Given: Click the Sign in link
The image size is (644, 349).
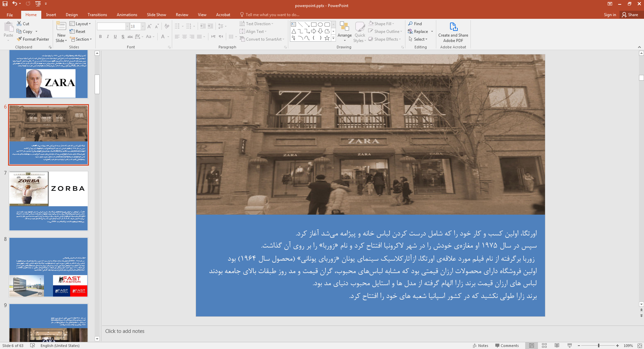Looking at the screenshot, I should [610, 15].
